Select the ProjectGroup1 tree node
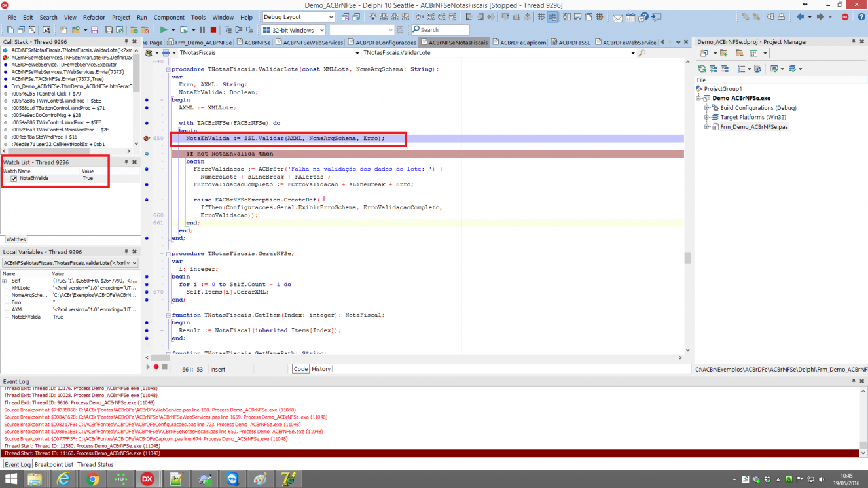Image resolution: width=868 pixels, height=488 pixels. [723, 89]
